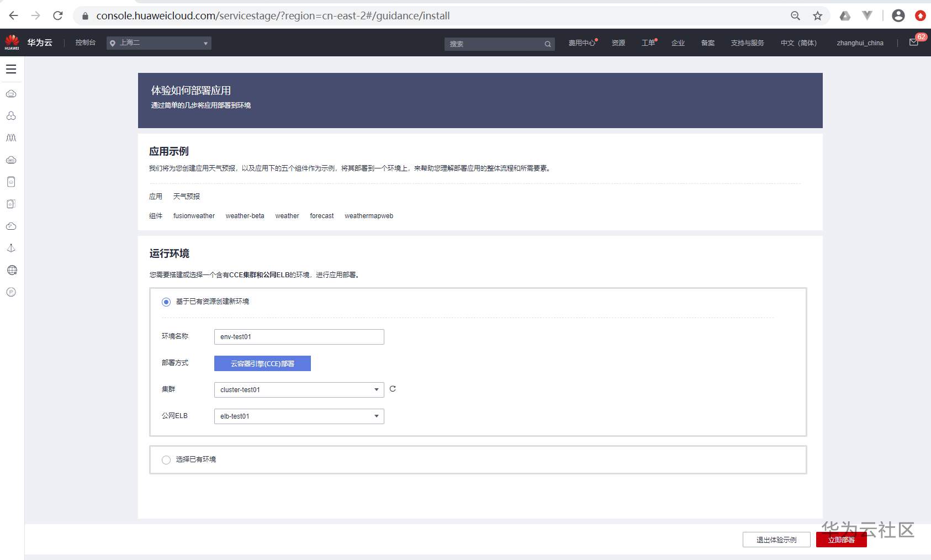
Task: Click the environment name field env-test01
Action: (299, 337)
